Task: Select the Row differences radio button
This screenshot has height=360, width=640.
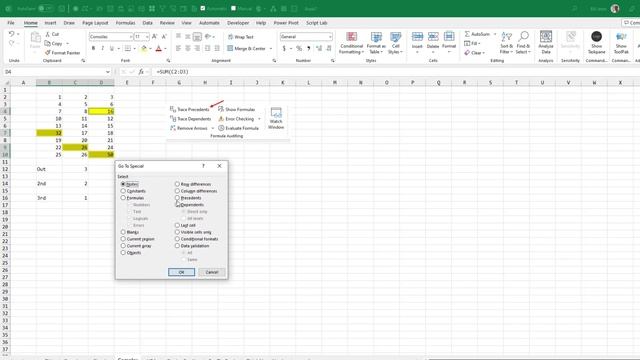Action: click(177, 184)
